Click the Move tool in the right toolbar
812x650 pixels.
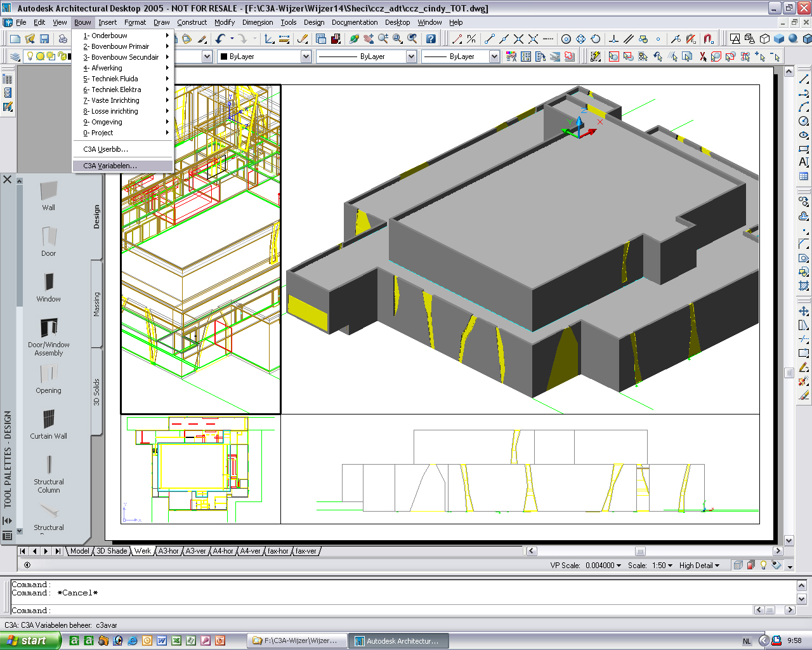click(804, 311)
